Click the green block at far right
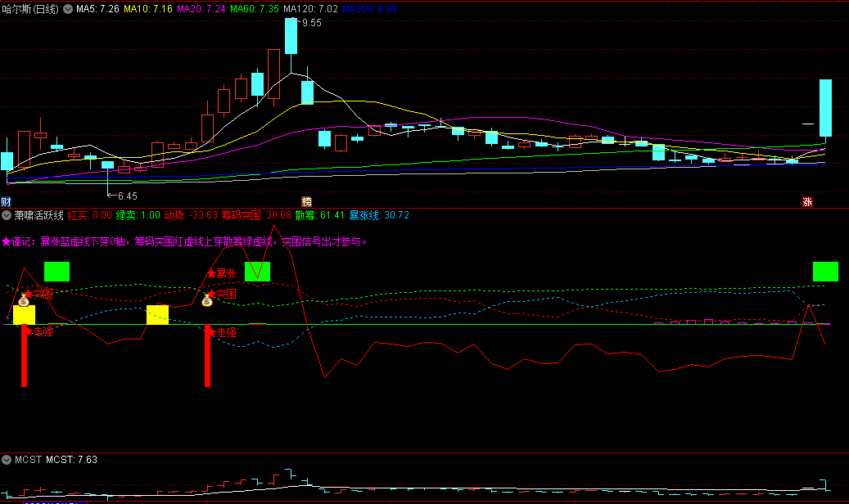This screenshot has width=849, height=504. 825,272
